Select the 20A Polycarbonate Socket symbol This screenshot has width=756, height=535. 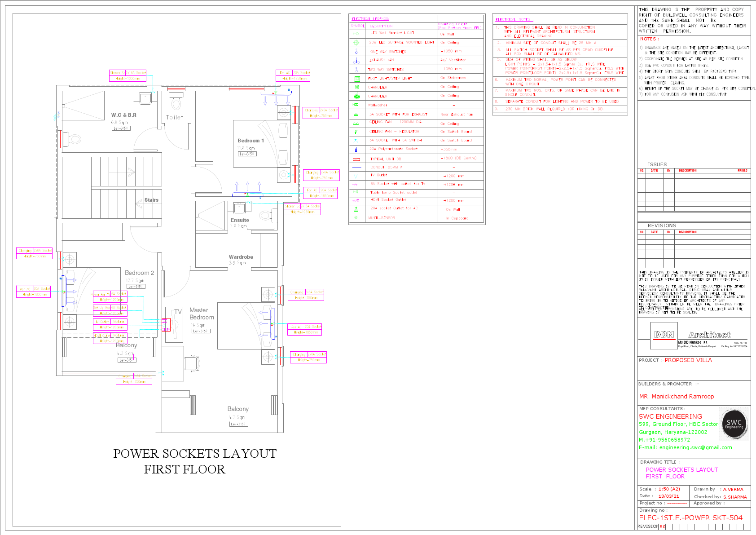pos(357,149)
